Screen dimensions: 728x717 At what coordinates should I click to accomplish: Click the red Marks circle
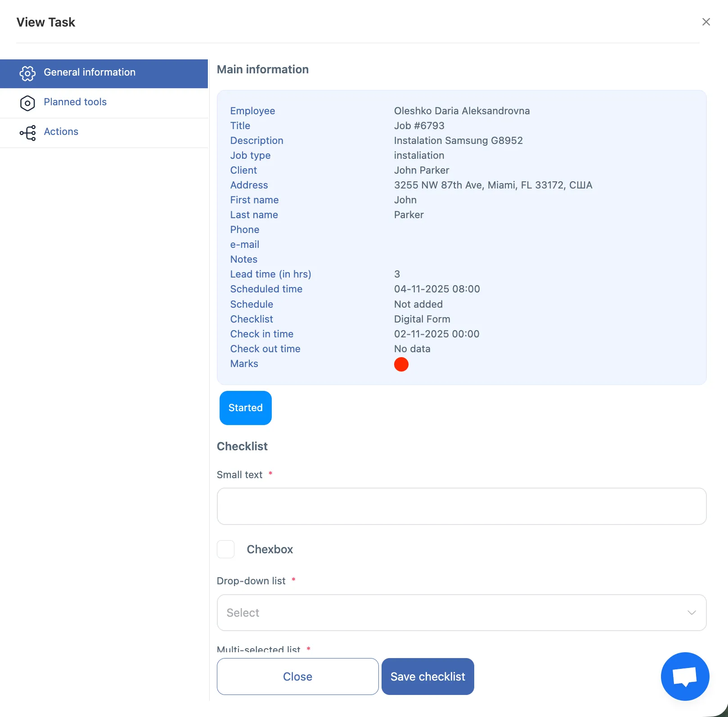coord(401,364)
